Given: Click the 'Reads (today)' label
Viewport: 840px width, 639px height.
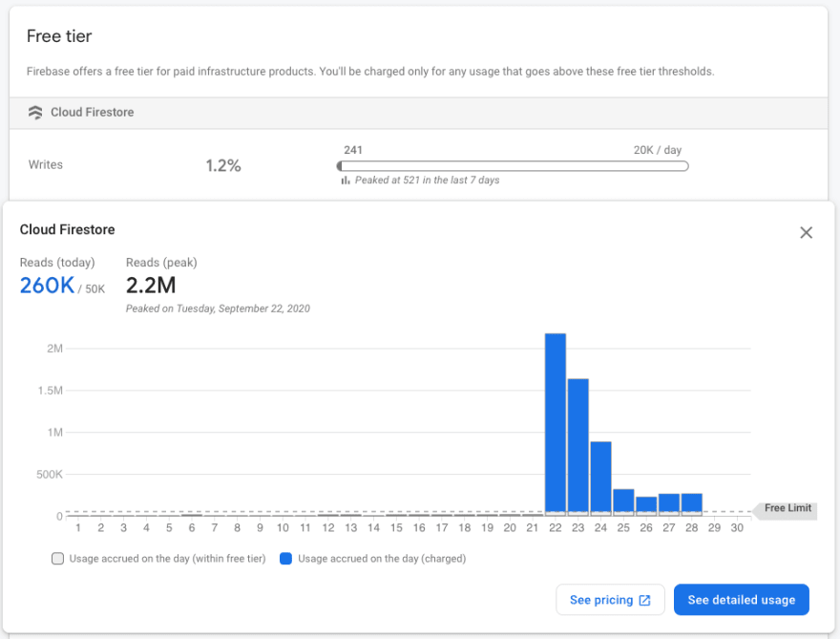Looking at the screenshot, I should (57, 263).
